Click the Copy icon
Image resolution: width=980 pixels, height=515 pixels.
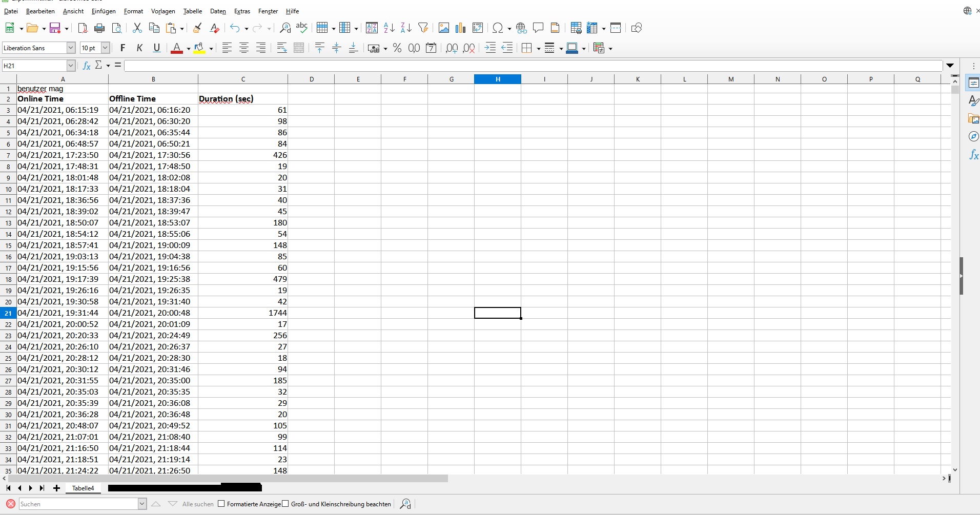[154, 28]
